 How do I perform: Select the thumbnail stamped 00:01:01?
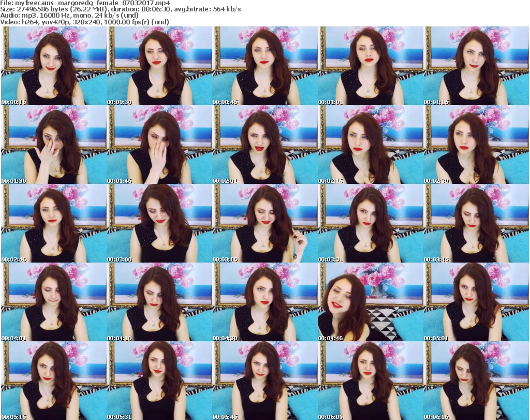tap(371, 66)
